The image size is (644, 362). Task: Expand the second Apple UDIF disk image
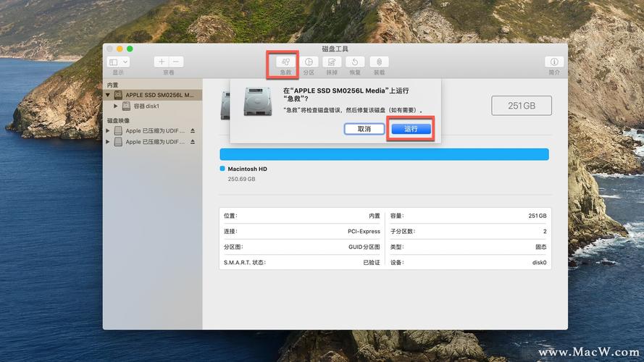[x=108, y=142]
